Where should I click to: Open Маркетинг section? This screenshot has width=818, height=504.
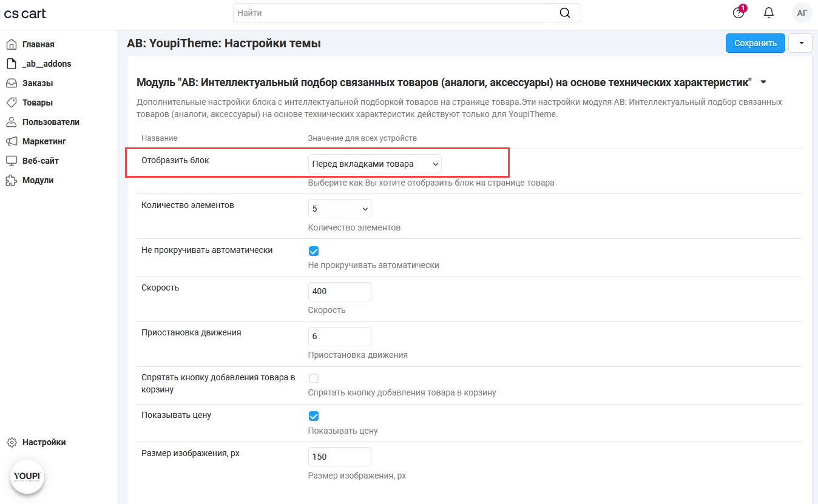44,141
